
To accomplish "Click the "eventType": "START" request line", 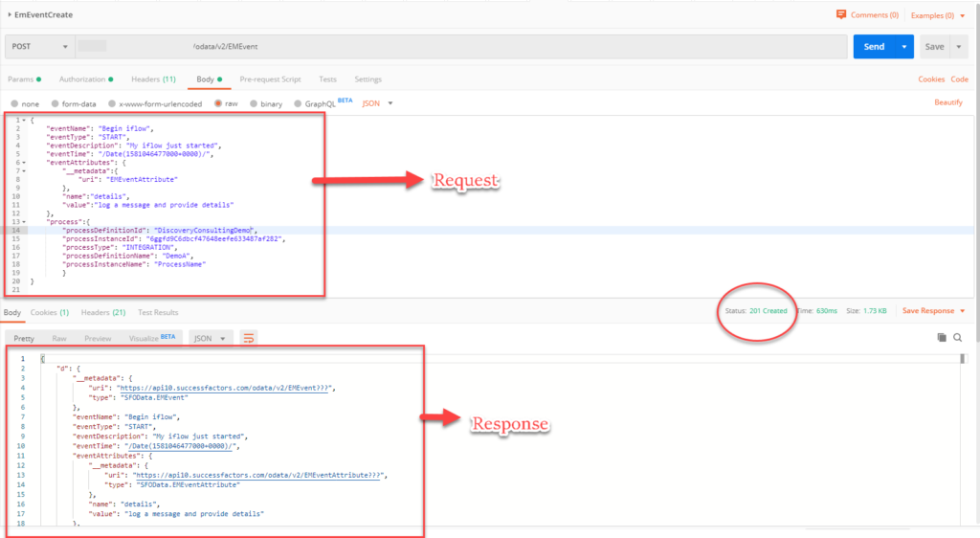I will point(87,137).
